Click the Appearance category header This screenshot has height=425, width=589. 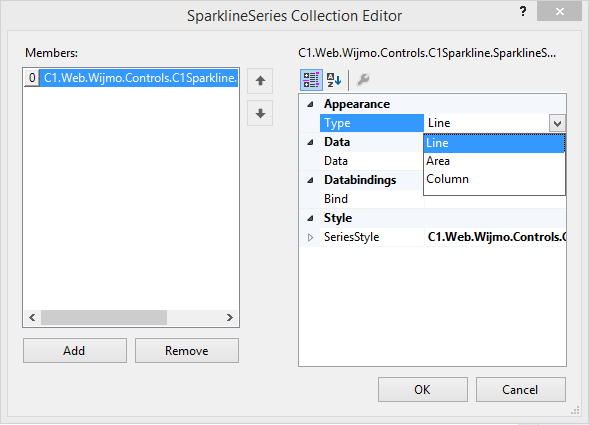point(357,104)
